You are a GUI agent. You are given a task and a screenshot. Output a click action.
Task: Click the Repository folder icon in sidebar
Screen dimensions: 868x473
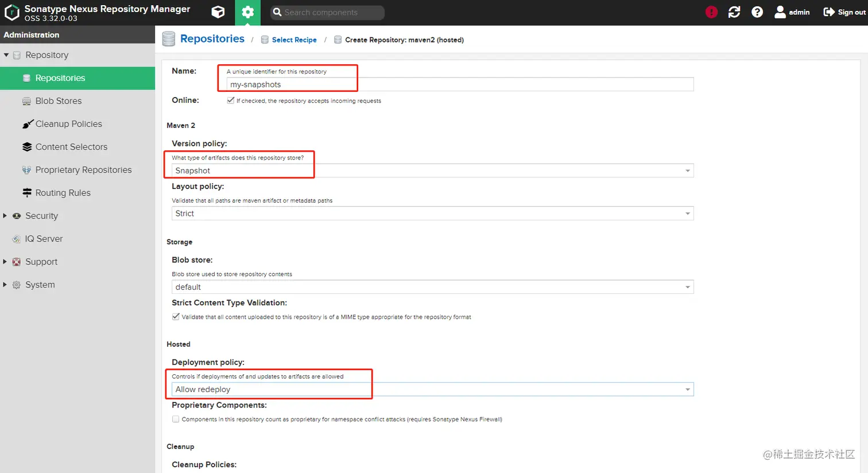click(17, 55)
